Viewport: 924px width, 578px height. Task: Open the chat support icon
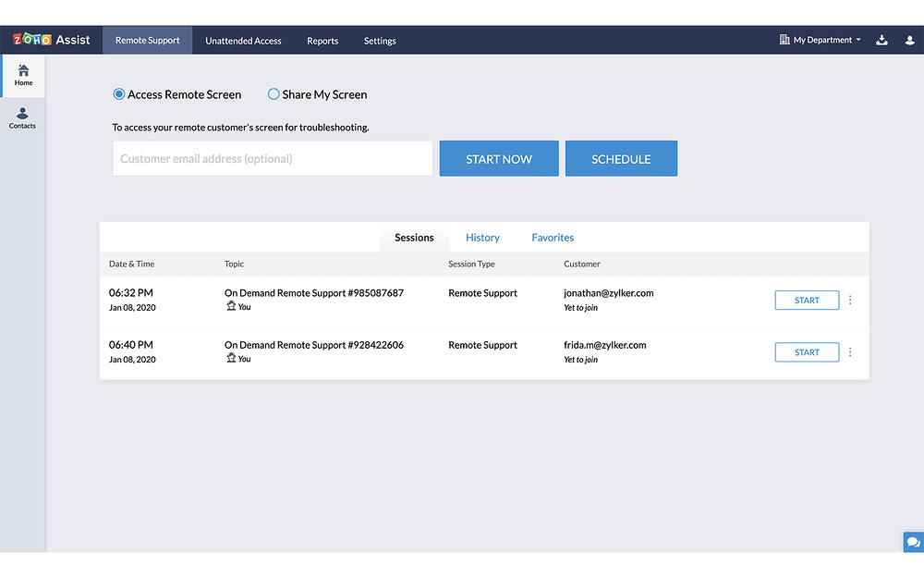(x=914, y=542)
